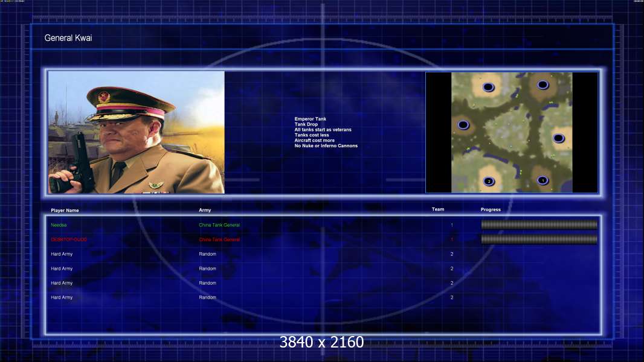Click the 'Progress' column header

point(491,209)
